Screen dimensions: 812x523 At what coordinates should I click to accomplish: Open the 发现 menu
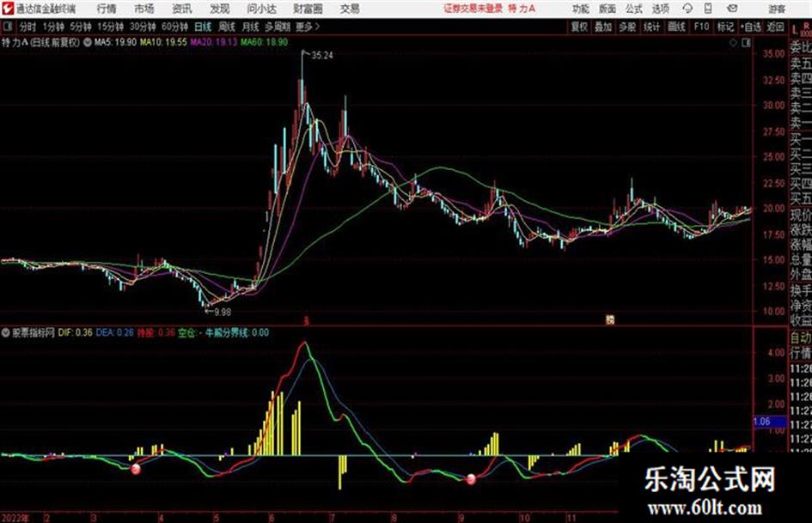pos(220,9)
